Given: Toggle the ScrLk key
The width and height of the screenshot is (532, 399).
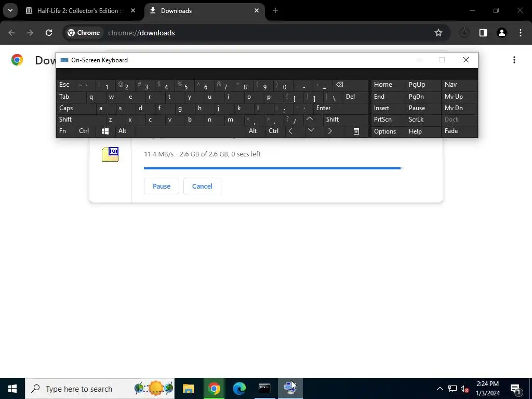Looking at the screenshot, I should [x=423, y=119].
